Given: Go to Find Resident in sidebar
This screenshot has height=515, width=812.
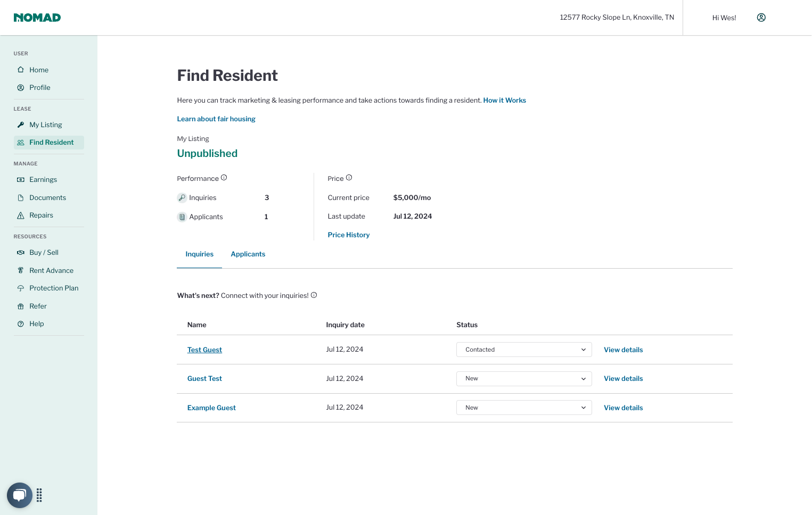Looking at the screenshot, I should [49, 143].
